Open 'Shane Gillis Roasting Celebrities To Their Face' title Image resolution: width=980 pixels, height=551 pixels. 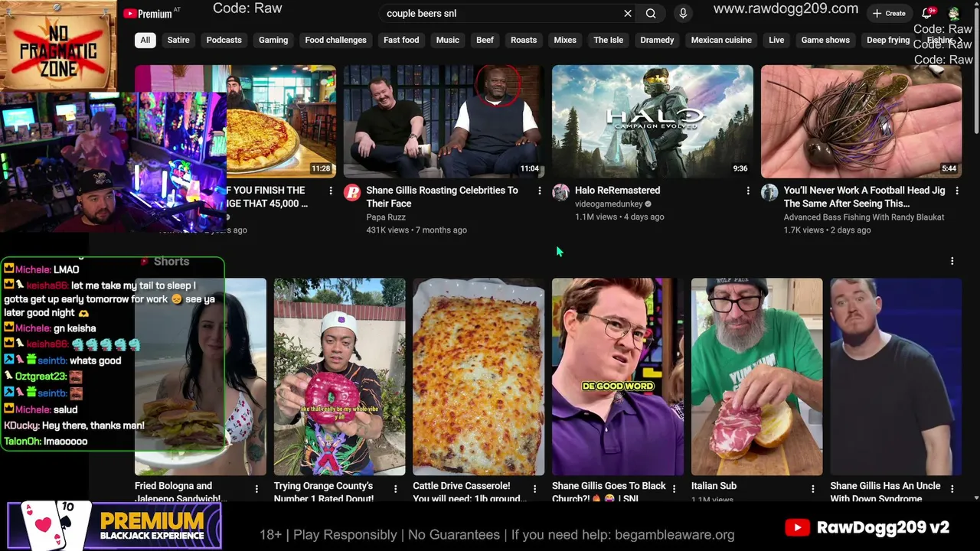pos(442,197)
